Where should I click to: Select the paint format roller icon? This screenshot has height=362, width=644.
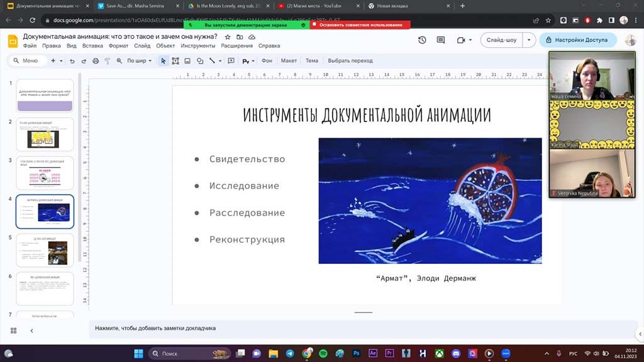[x=107, y=61]
